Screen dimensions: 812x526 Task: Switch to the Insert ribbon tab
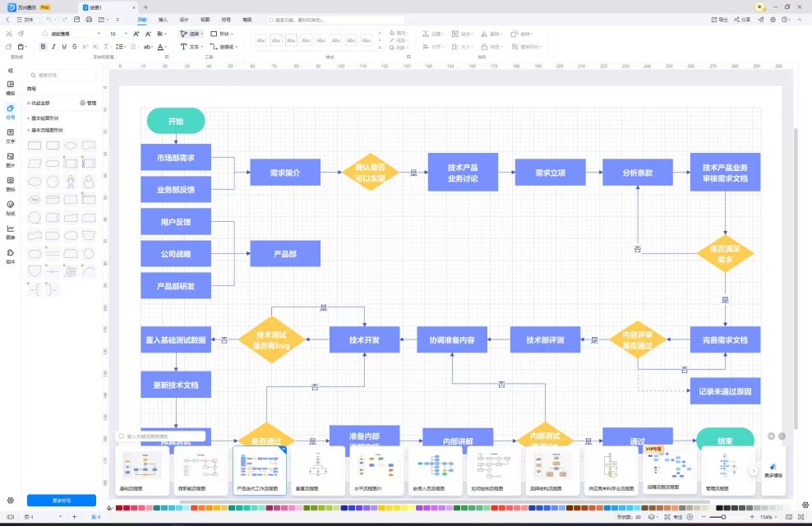point(163,20)
